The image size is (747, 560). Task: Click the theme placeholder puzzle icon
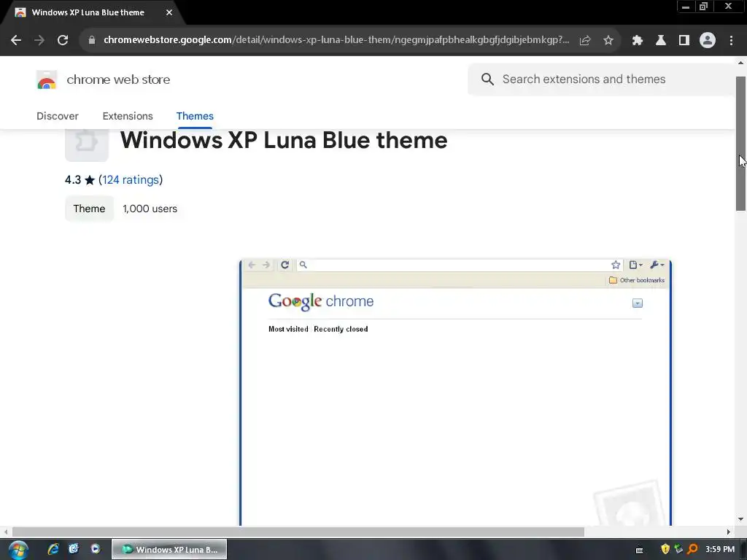[x=87, y=145]
